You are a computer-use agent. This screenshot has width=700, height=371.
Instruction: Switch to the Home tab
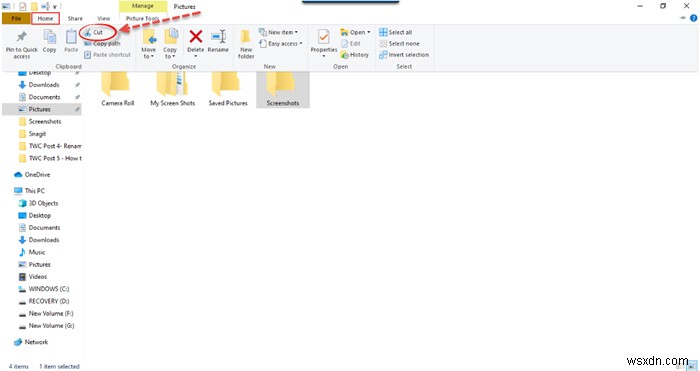45,19
